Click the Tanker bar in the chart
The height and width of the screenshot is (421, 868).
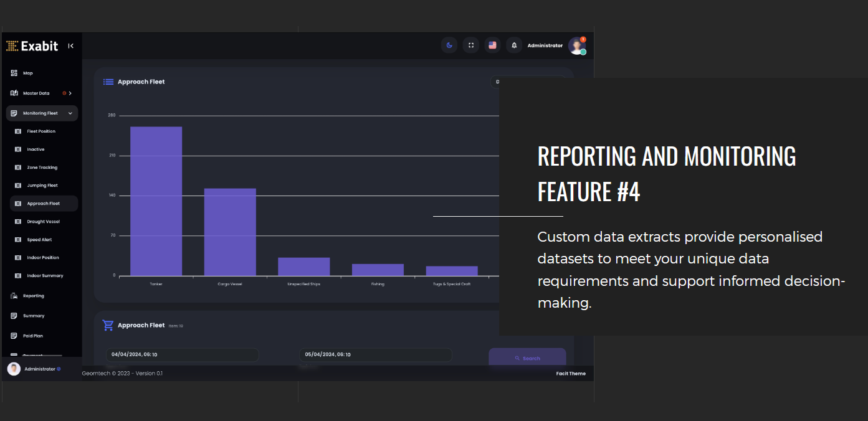pos(156,201)
